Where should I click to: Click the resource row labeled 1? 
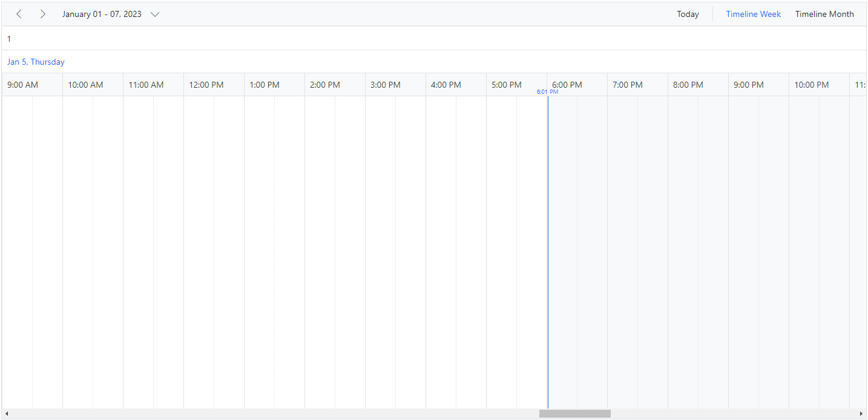tap(434, 39)
